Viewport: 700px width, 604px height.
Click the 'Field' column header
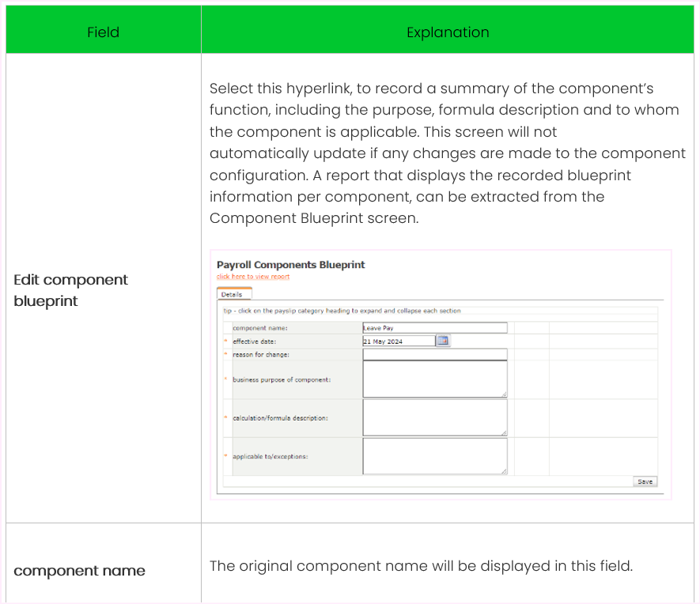click(x=103, y=32)
